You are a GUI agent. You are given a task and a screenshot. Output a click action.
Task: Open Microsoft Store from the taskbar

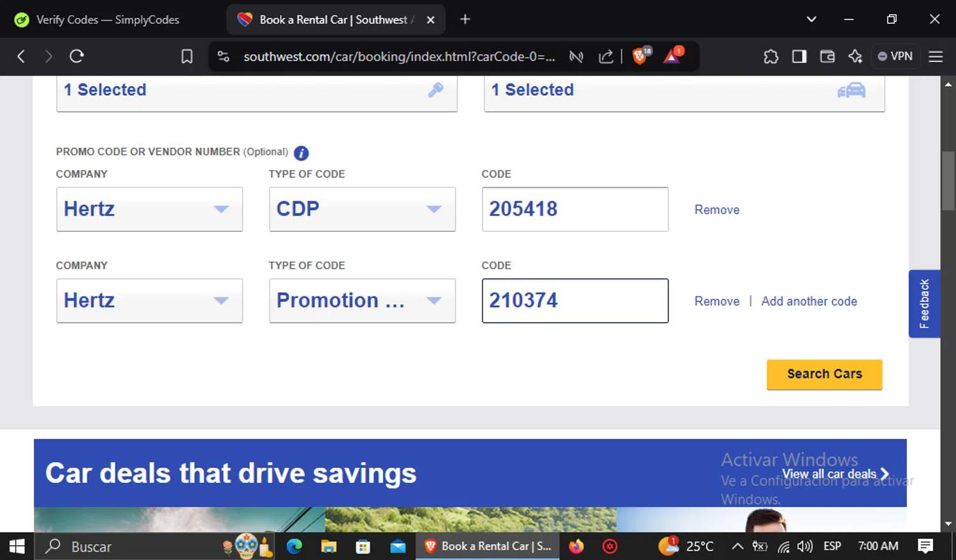[363, 547]
